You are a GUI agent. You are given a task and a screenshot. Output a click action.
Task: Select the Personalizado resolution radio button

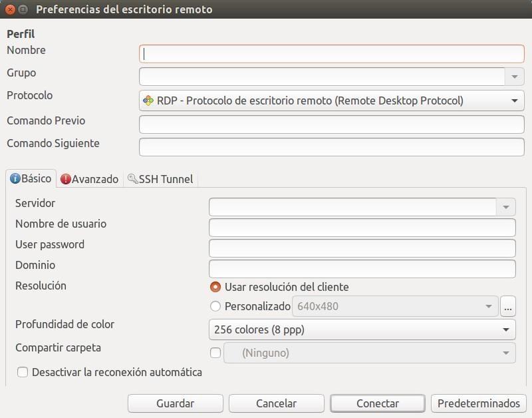pos(215,306)
